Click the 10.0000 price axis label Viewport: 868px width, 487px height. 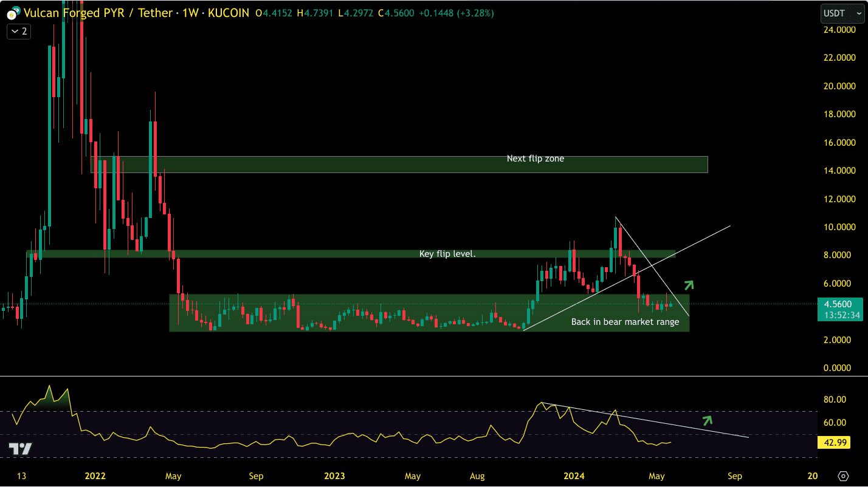838,227
